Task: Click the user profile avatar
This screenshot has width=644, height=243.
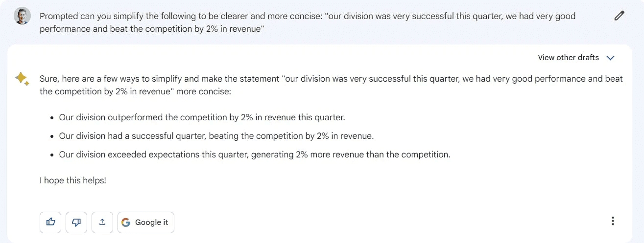Action: pos(23,16)
